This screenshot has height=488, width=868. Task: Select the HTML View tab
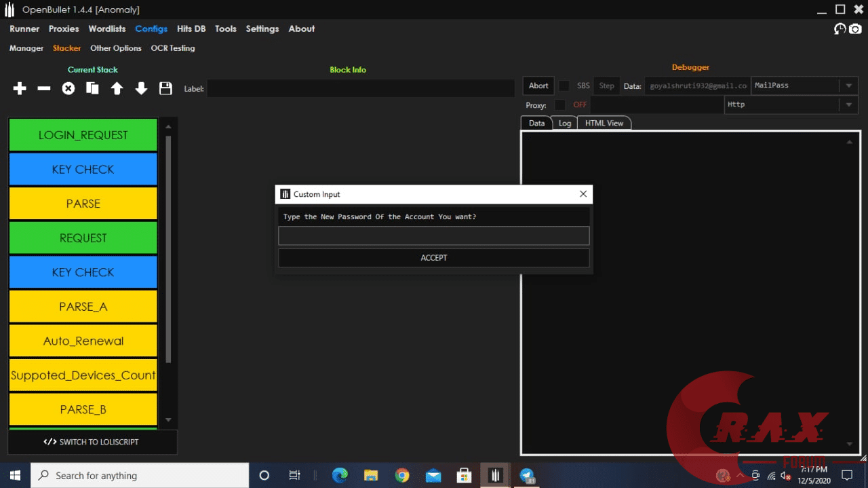pos(604,123)
